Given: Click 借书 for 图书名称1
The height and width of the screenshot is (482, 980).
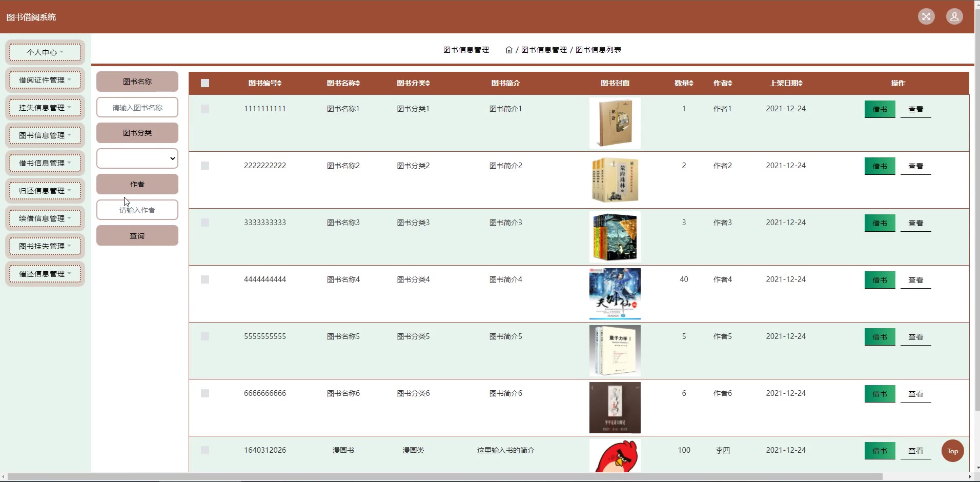Looking at the screenshot, I should pos(880,109).
